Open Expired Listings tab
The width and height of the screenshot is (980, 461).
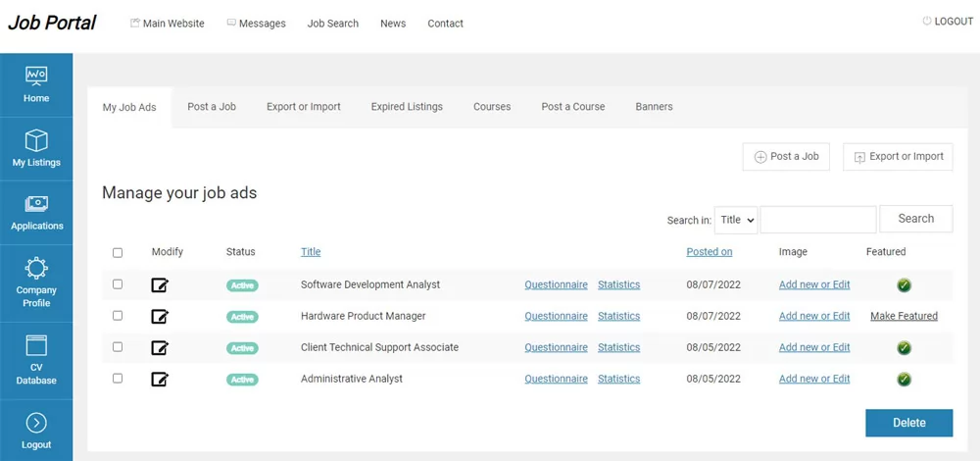pos(407,106)
